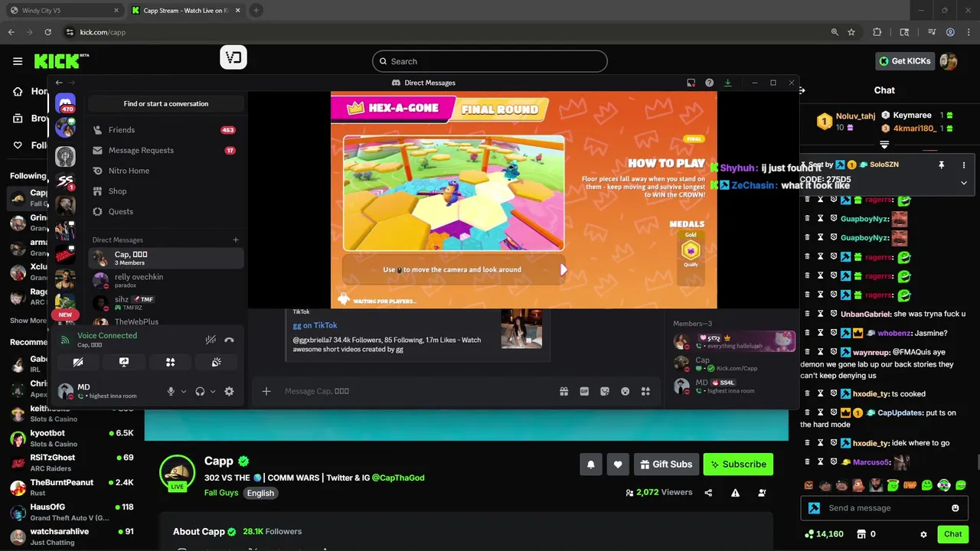
Task: Click the Subscribe button
Action: pyautogui.click(x=738, y=464)
